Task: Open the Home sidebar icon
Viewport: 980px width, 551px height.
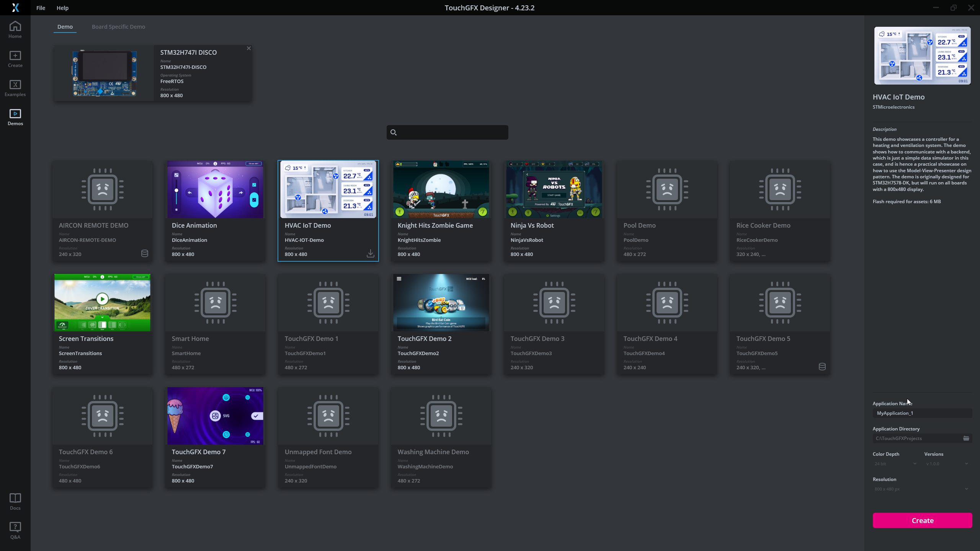Action: point(15,29)
